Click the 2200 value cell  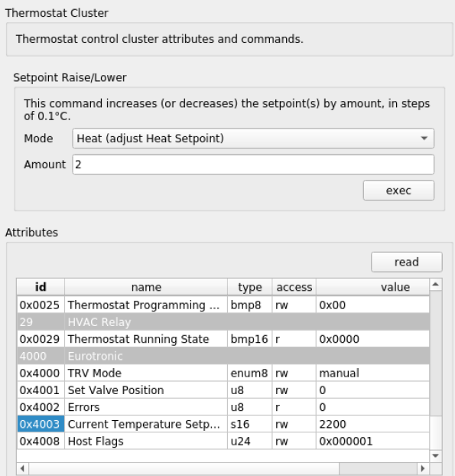tap(373, 424)
